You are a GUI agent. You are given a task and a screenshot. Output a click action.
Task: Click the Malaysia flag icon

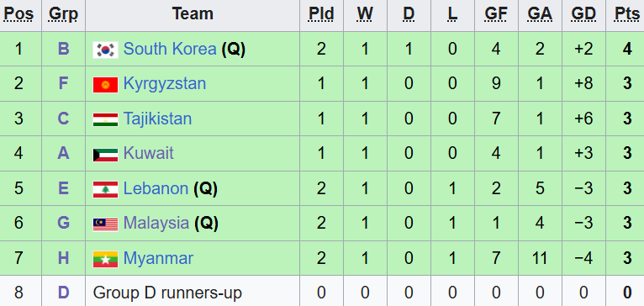click(x=106, y=224)
